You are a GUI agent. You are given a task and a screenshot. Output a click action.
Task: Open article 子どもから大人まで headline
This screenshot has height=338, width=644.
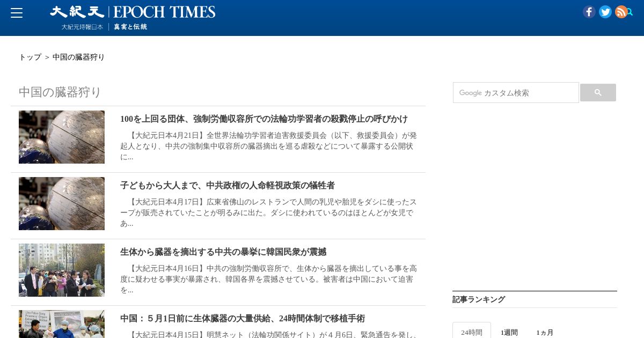coord(228,186)
